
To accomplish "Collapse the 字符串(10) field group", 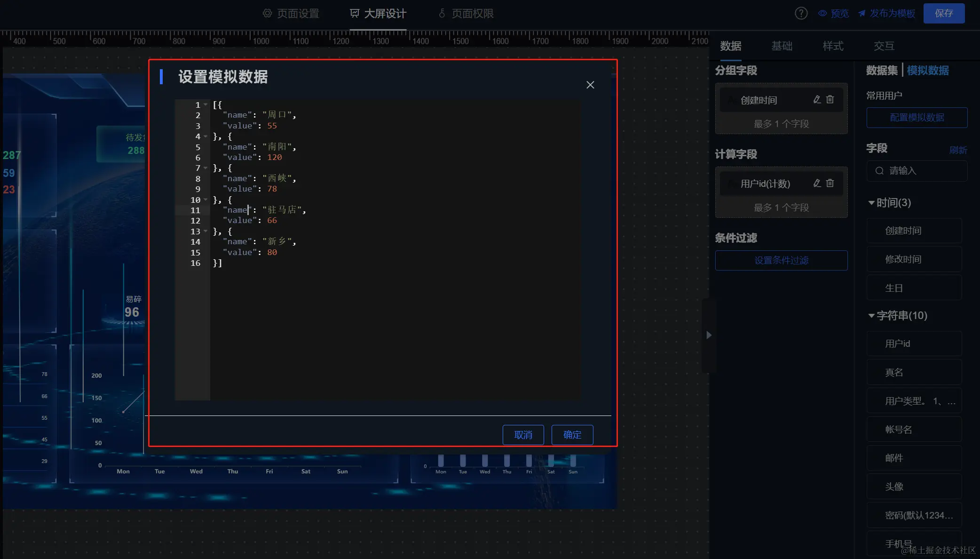I will click(x=871, y=316).
